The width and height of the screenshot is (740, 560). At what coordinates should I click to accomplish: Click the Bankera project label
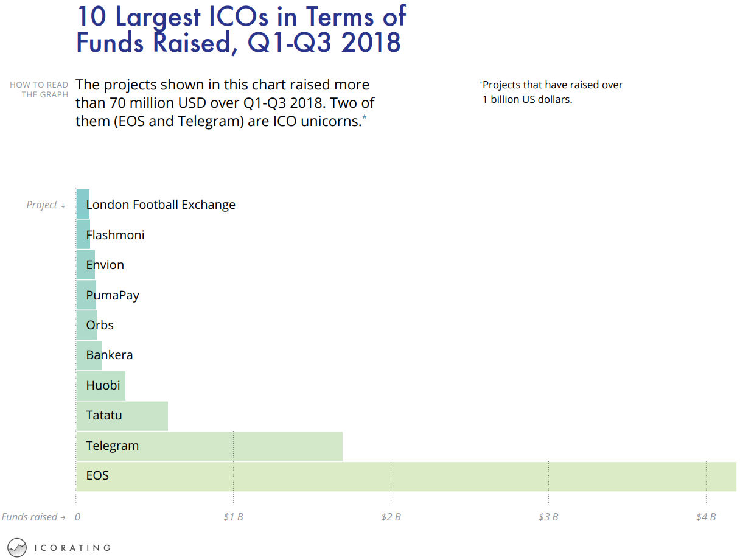110,355
